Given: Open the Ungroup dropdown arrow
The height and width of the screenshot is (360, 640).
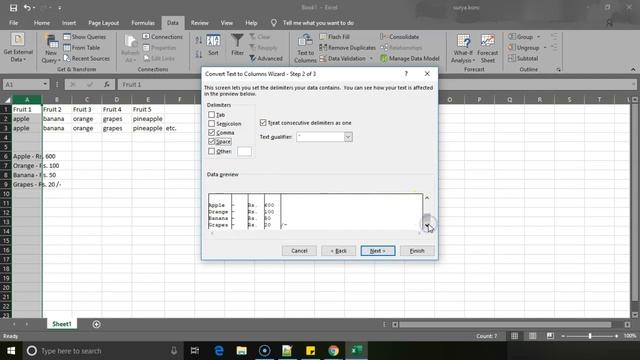Looking at the screenshot, I should [545, 48].
